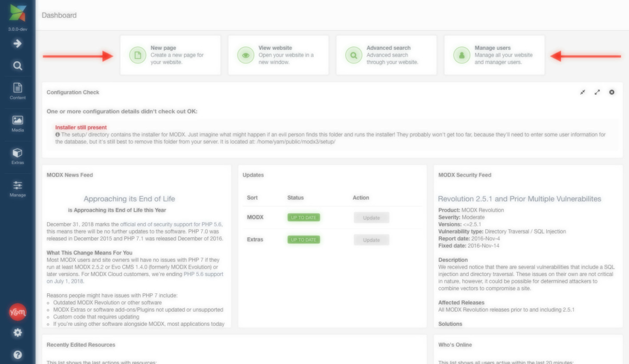
Task: Dismiss the Configuration Check panel
Action: [611, 92]
